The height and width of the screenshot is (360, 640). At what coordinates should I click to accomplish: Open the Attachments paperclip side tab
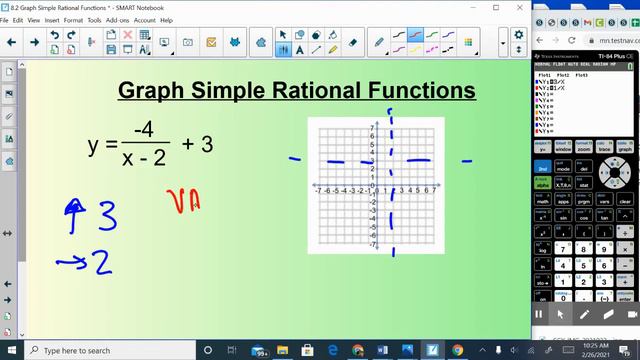[x=9, y=117]
